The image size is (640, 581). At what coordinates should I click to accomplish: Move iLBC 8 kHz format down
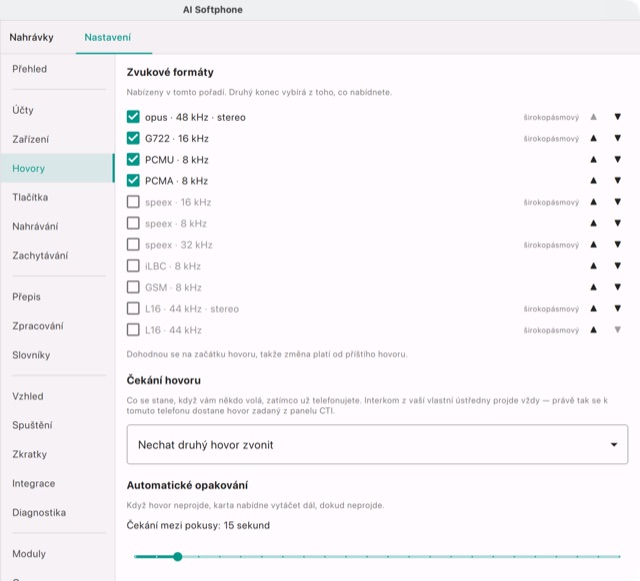pos(618,266)
